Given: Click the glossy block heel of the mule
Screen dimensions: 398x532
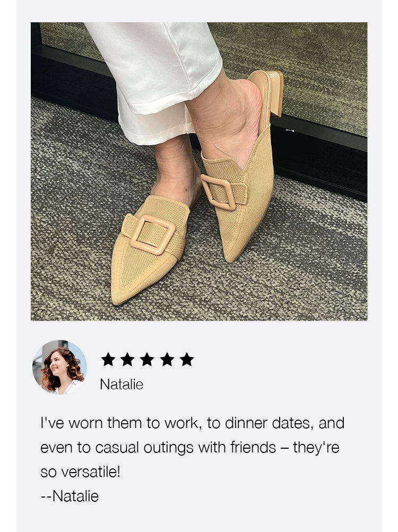Looking at the screenshot, I should tap(275, 93).
